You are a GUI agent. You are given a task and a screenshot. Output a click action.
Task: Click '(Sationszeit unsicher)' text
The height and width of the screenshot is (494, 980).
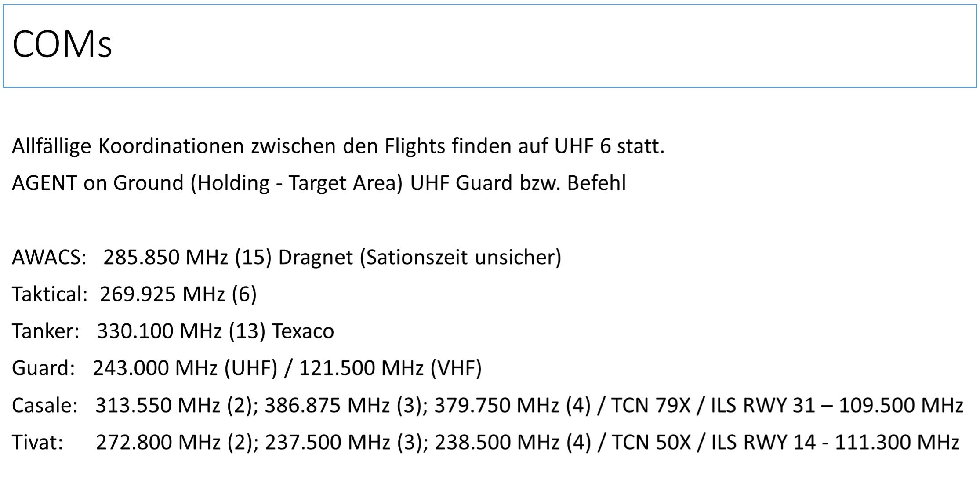pos(461,257)
